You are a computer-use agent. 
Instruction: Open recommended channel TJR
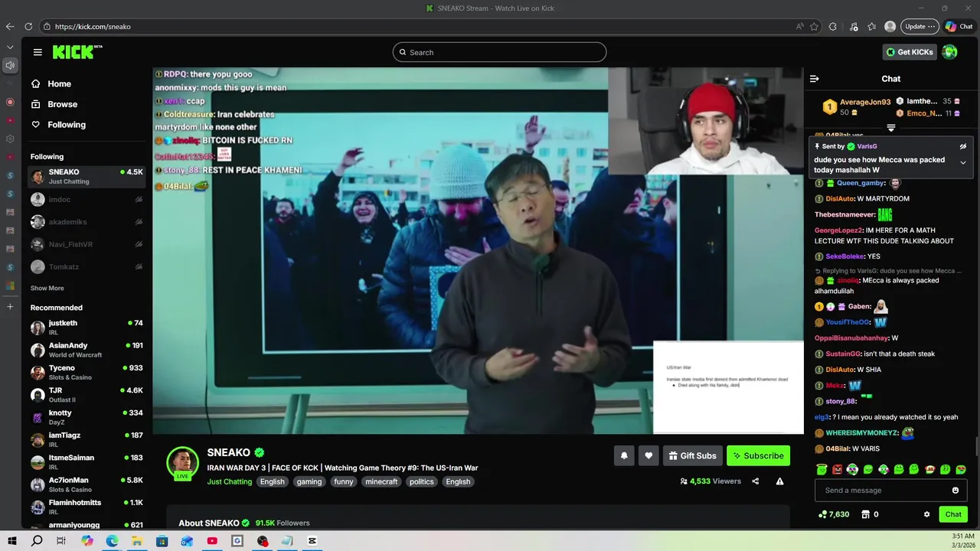(x=87, y=395)
